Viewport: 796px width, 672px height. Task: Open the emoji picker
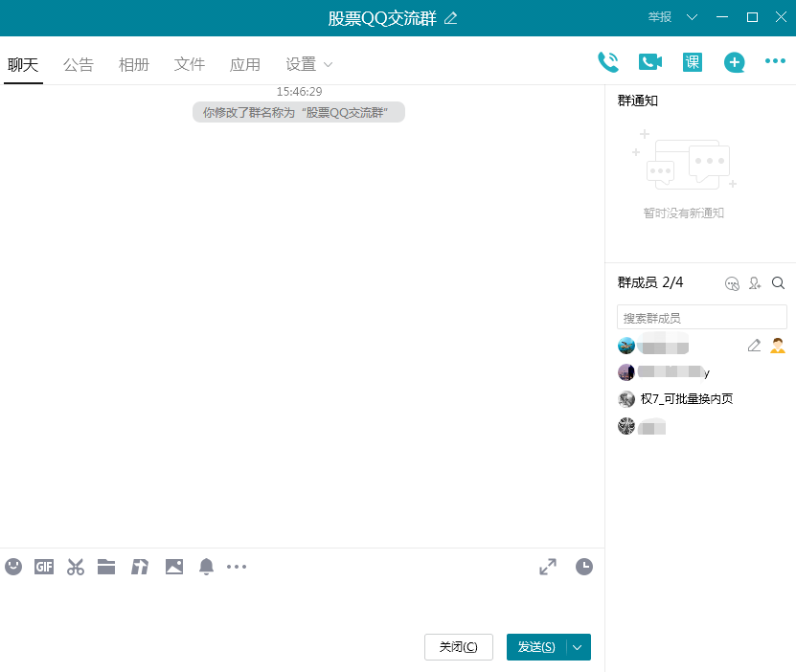pyautogui.click(x=13, y=567)
